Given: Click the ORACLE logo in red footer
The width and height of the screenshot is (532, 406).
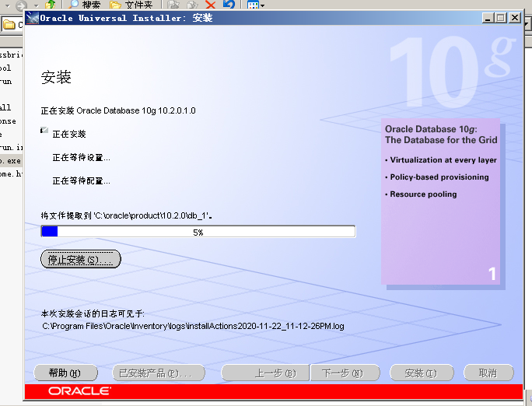Looking at the screenshot, I should [79, 391].
